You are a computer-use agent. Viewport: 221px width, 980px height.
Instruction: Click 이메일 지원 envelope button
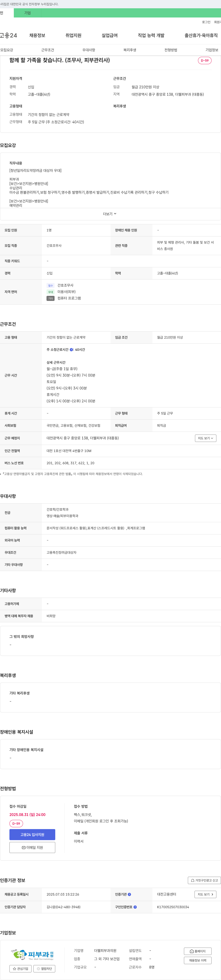(x=32, y=848)
